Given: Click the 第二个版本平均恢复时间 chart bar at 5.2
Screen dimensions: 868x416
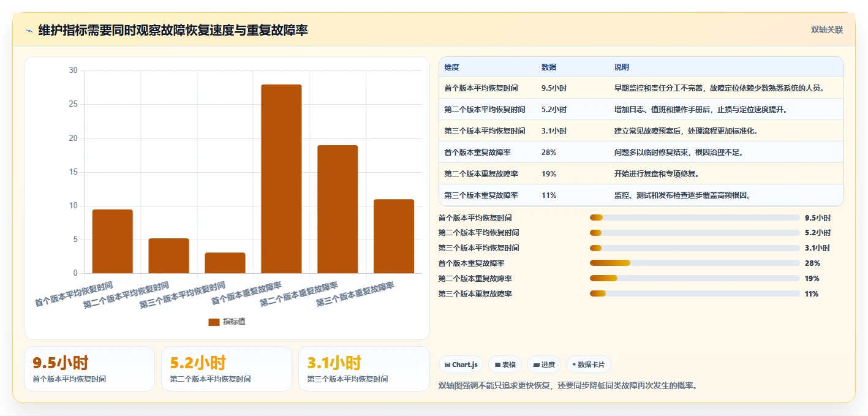Looking at the screenshot, I should 169,255.
